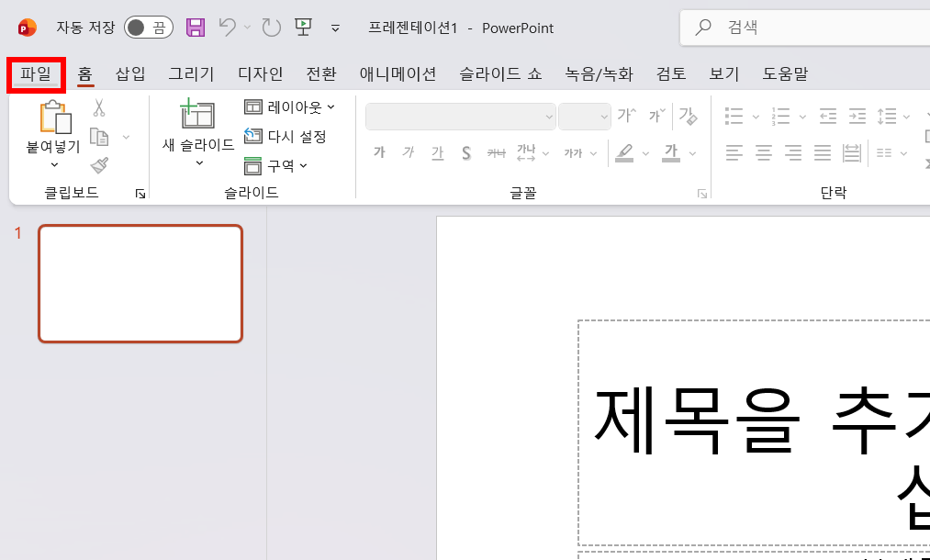Open change case 가가 menu
The width and height of the screenshot is (930, 560).
(579, 153)
